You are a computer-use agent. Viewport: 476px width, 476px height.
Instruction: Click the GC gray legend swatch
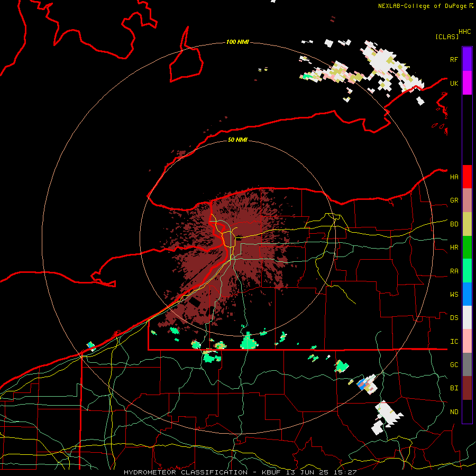(467, 364)
